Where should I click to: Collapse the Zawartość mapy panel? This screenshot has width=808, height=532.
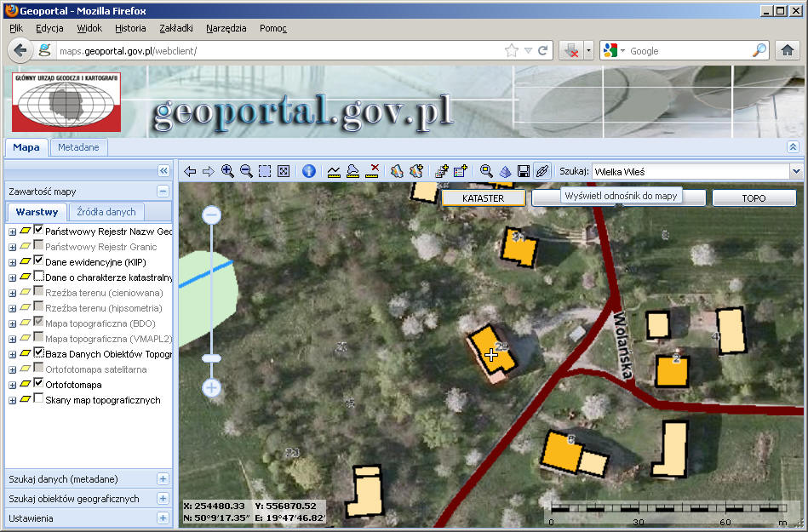pyautogui.click(x=163, y=192)
